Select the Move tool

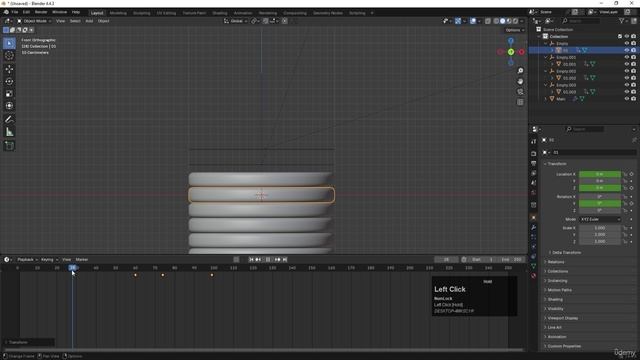(x=9, y=69)
